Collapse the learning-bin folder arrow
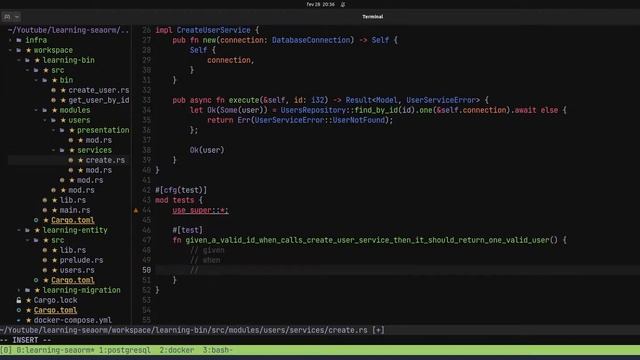Screen dimensions: 640x360 pyautogui.click(x=19, y=60)
